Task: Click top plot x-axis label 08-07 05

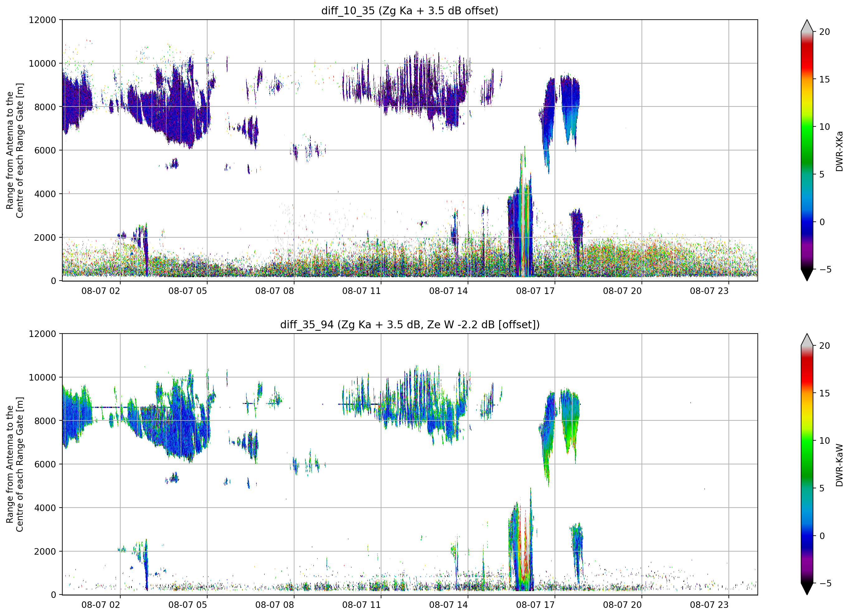Action: (x=188, y=291)
